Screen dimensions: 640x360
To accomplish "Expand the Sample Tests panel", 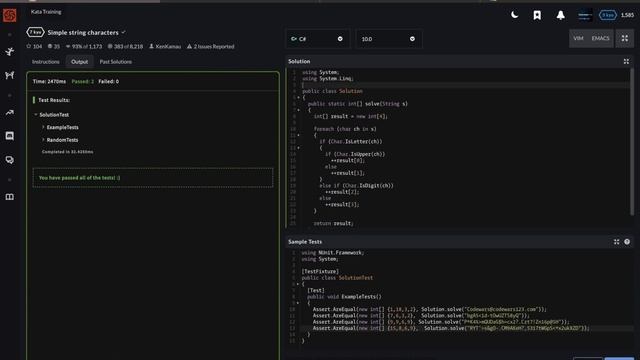I will coord(616,242).
